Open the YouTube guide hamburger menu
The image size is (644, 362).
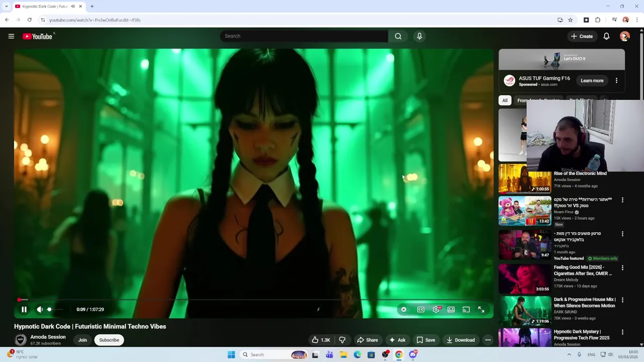(11, 36)
